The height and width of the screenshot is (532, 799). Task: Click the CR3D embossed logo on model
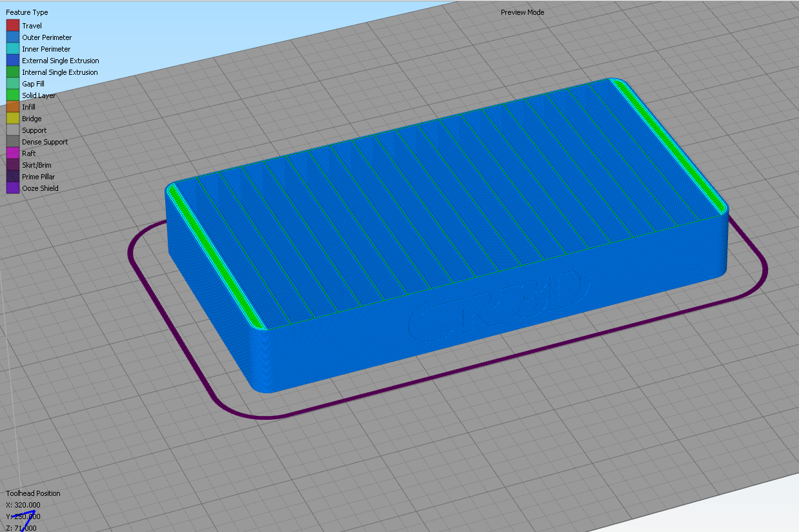(500, 305)
